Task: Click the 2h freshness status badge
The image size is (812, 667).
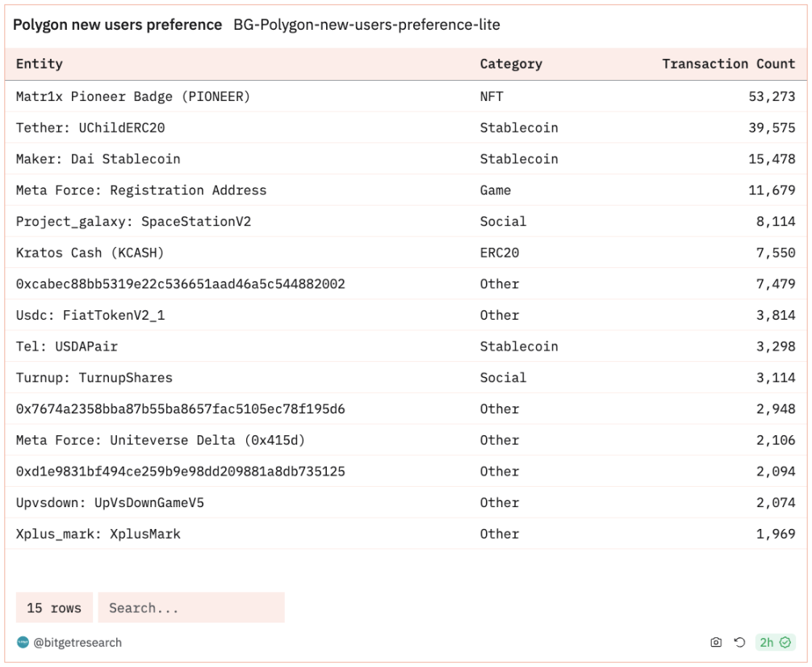Action: [x=775, y=642]
